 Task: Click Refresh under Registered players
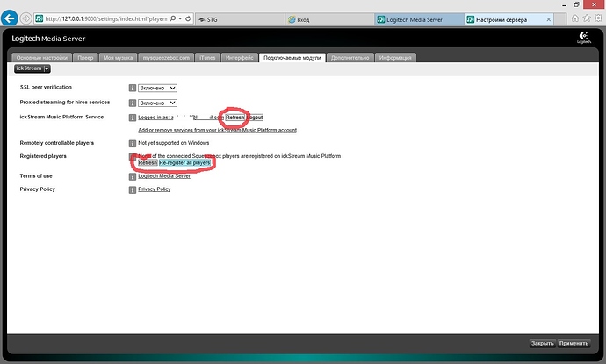pyautogui.click(x=148, y=163)
